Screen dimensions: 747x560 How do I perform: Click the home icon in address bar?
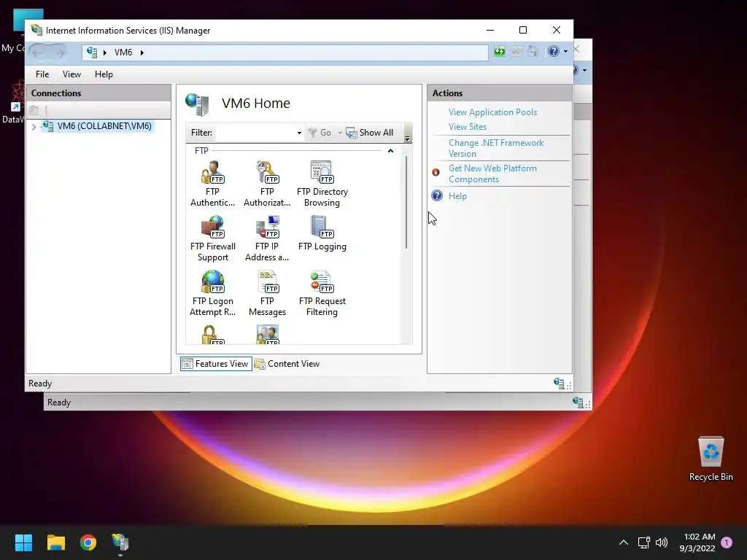tap(533, 52)
